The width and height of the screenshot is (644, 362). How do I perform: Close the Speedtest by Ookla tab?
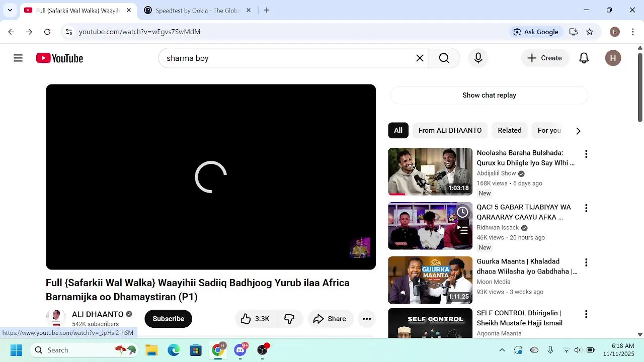[x=248, y=10]
